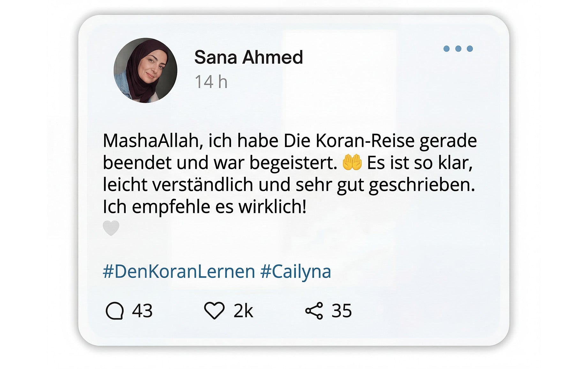
Task: Click the raised hands emoji
Action: click(x=352, y=162)
